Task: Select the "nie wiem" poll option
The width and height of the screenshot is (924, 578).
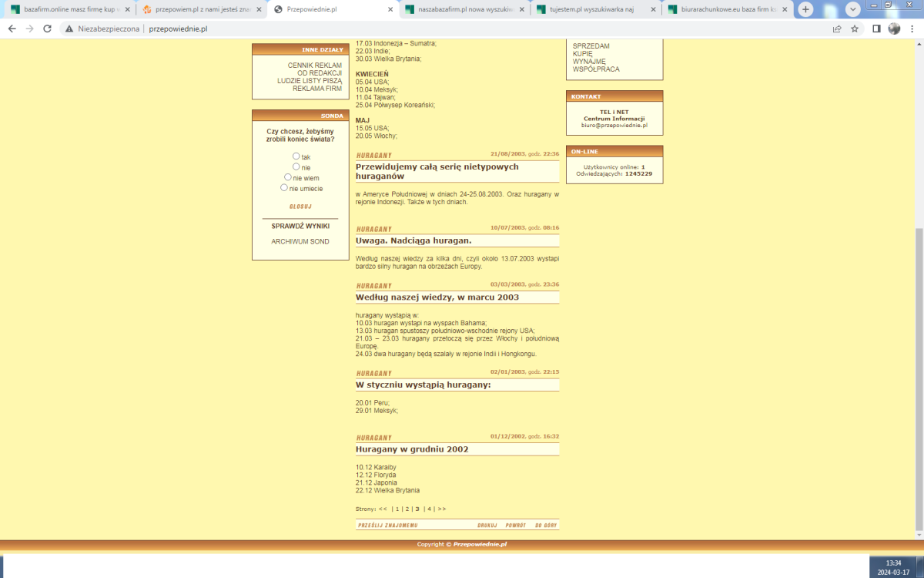Action: pyautogui.click(x=288, y=177)
